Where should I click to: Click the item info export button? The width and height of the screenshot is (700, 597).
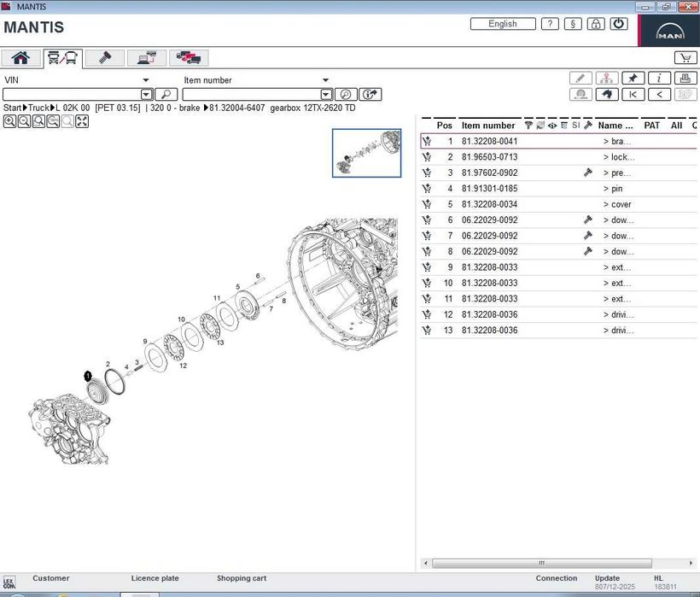click(370, 95)
